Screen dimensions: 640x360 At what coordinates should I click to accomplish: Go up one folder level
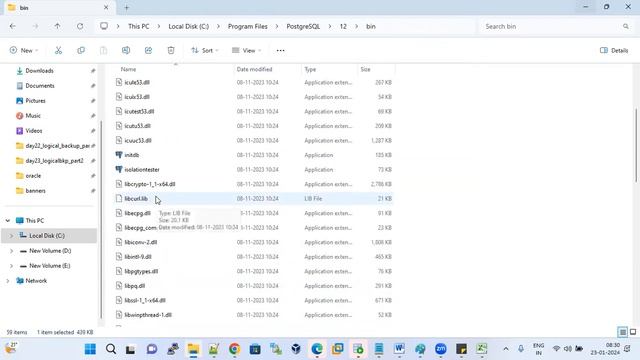57,26
